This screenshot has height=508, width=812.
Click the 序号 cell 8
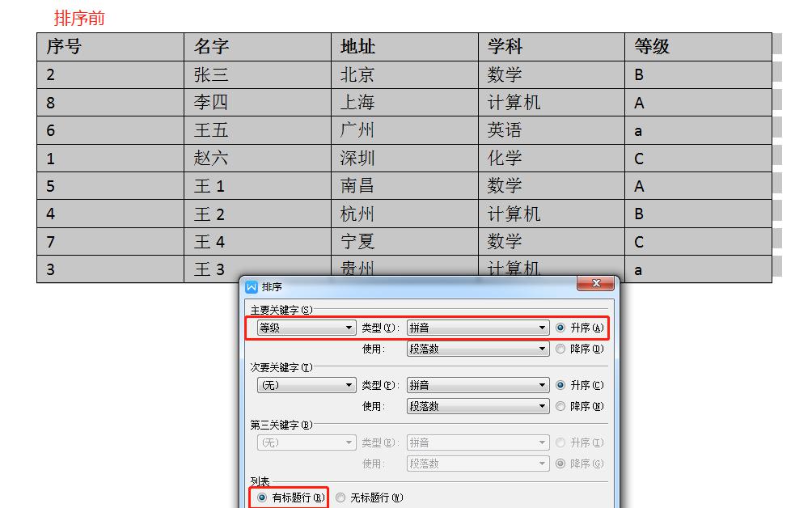pyautogui.click(x=110, y=103)
